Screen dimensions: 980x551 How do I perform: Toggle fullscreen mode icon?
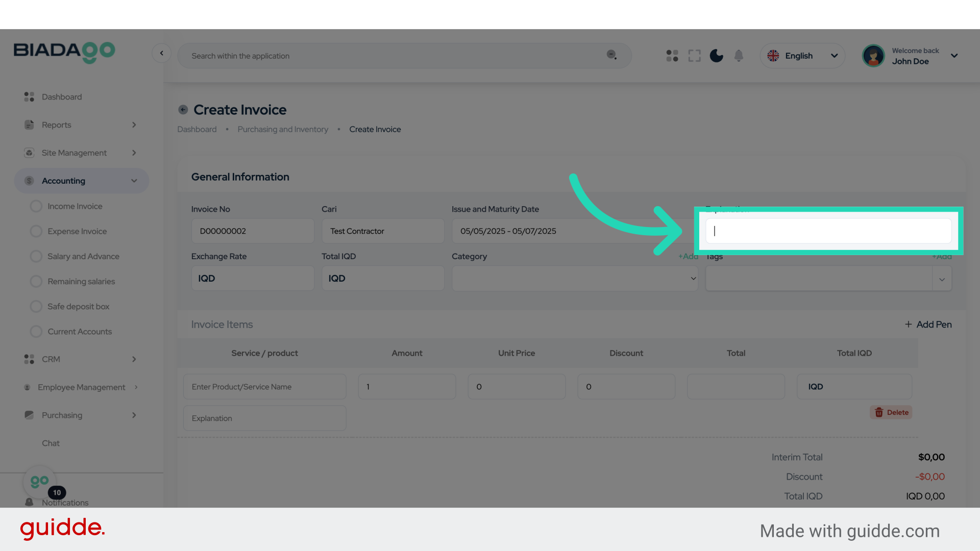(694, 56)
